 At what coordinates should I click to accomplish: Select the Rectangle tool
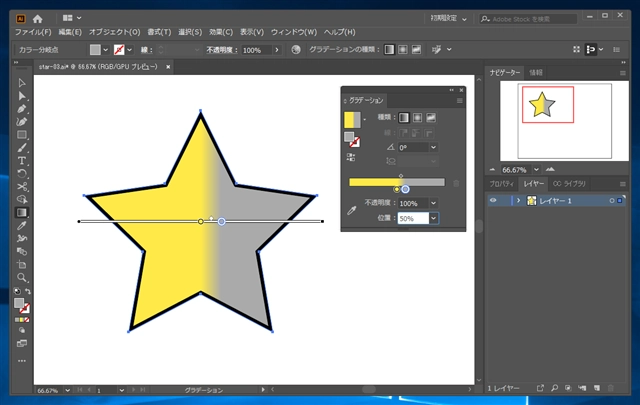[22, 135]
